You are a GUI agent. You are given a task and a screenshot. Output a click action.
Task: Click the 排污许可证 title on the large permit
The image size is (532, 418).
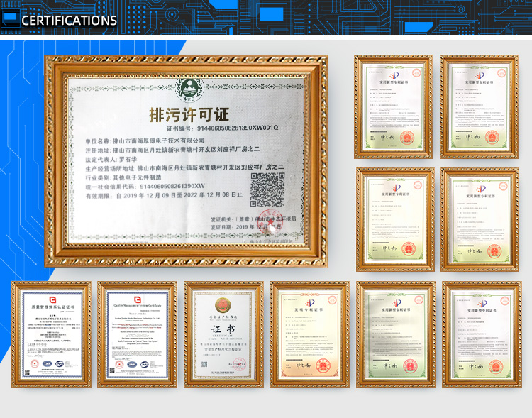189,114
